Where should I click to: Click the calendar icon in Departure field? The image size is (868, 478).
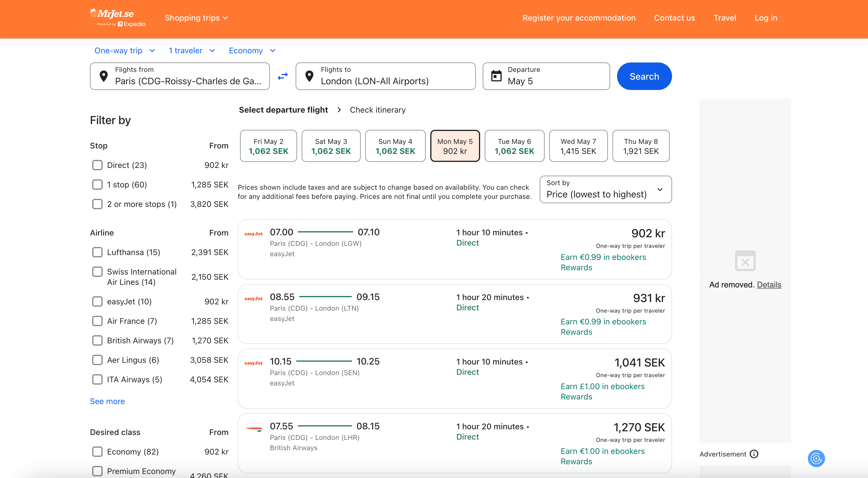click(496, 76)
